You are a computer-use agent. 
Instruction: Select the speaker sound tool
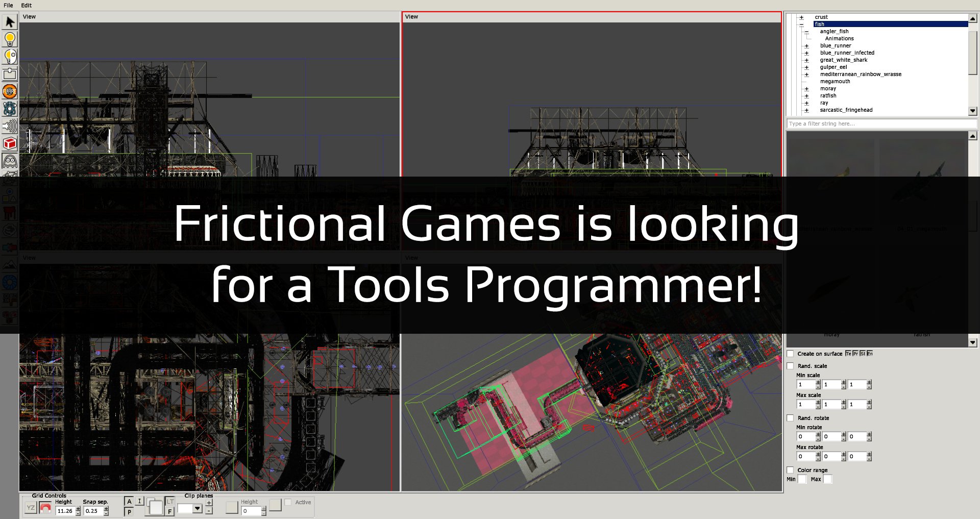click(10, 126)
